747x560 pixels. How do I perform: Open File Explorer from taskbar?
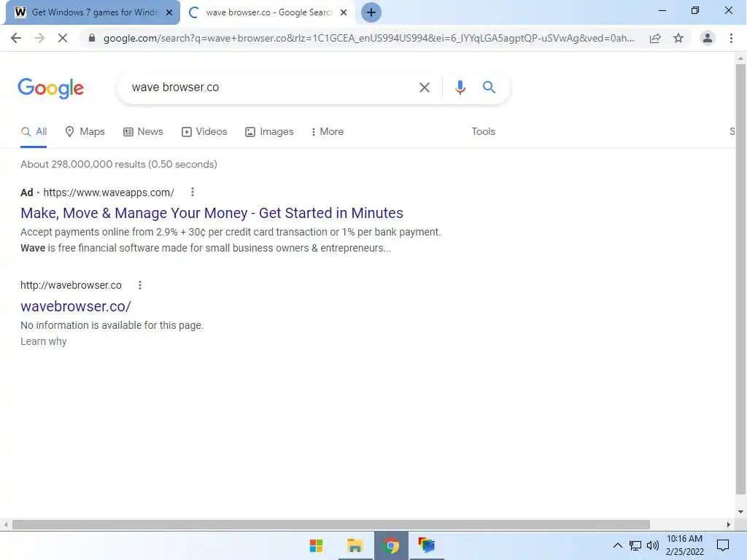[355, 545]
